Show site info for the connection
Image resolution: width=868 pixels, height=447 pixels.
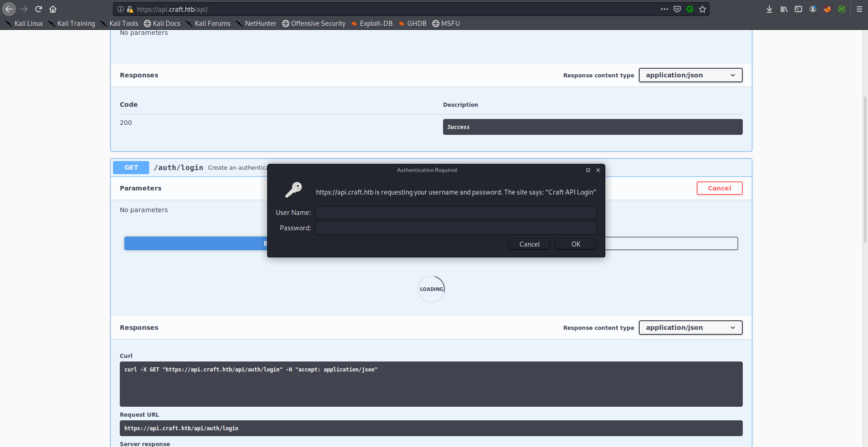[x=121, y=9]
